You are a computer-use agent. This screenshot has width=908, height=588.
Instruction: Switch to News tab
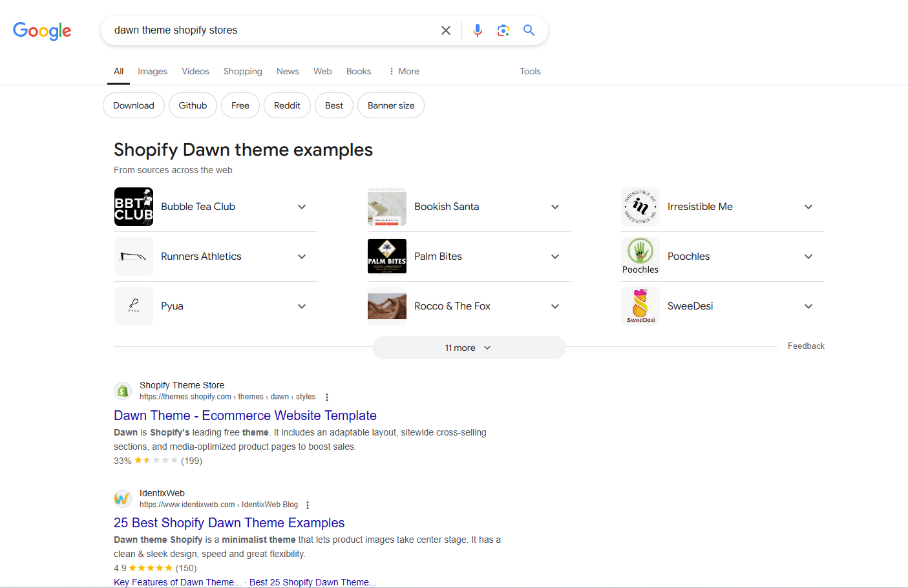[x=288, y=71]
